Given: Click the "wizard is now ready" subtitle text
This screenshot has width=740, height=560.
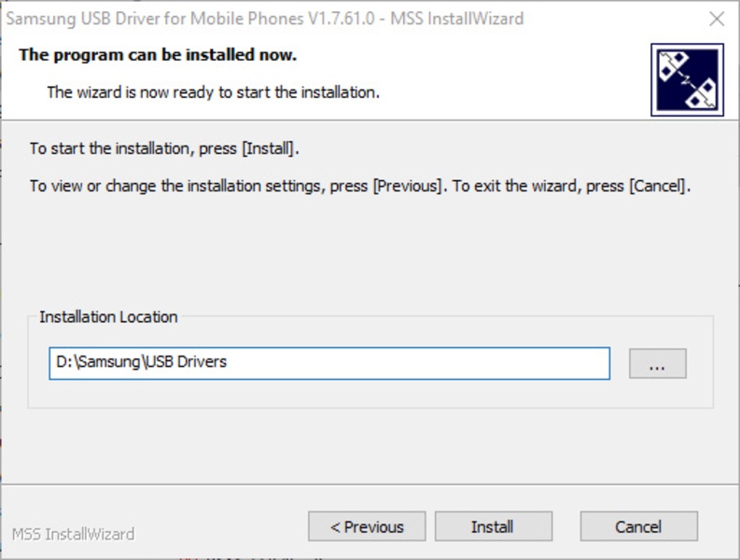Looking at the screenshot, I should click(x=213, y=92).
